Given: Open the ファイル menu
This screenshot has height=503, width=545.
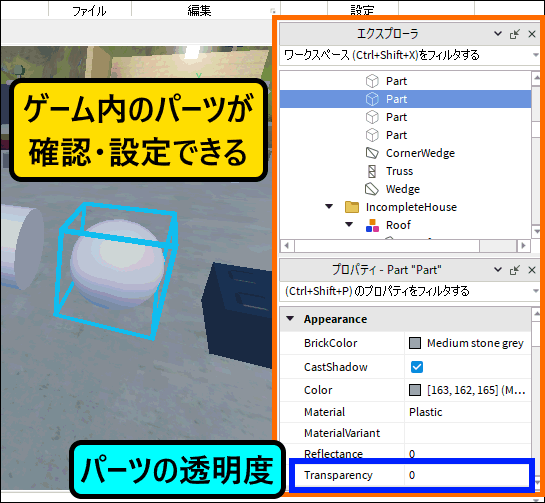Looking at the screenshot, I should coord(89,11).
